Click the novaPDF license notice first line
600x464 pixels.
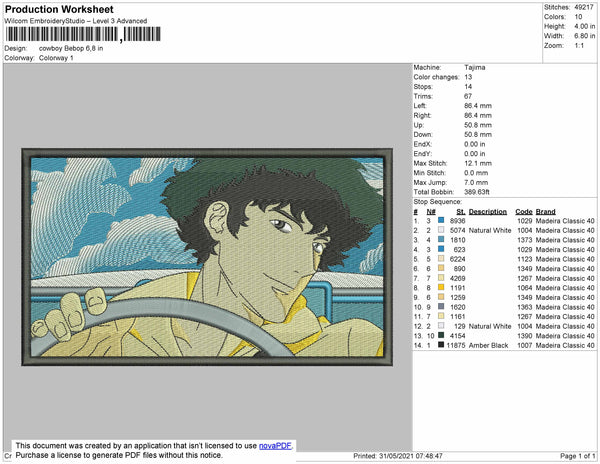pyautogui.click(x=154, y=446)
